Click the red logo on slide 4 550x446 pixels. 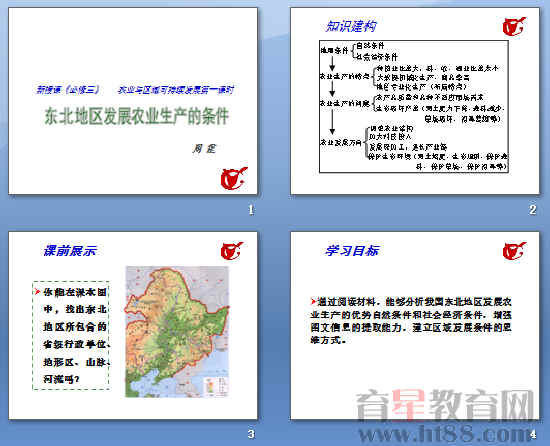(x=514, y=251)
